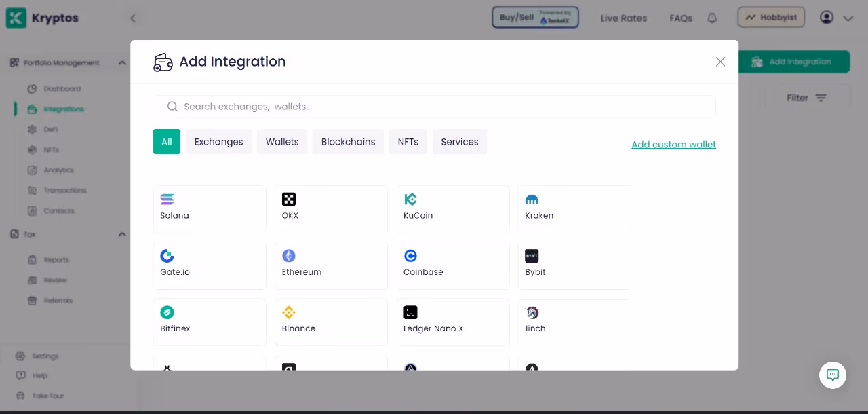Switch to the Services tab
The image size is (868, 414).
pyautogui.click(x=460, y=142)
